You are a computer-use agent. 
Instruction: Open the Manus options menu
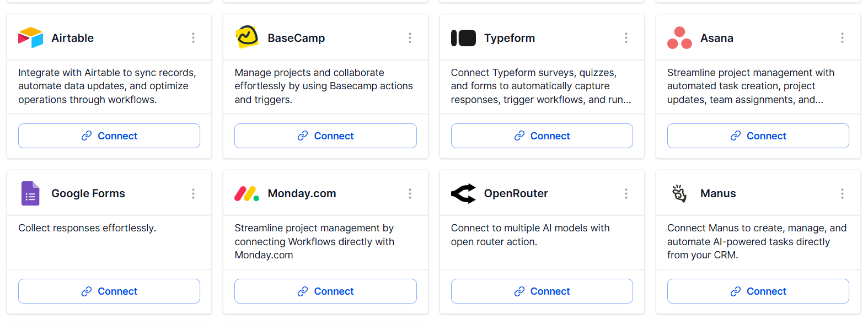tap(842, 193)
